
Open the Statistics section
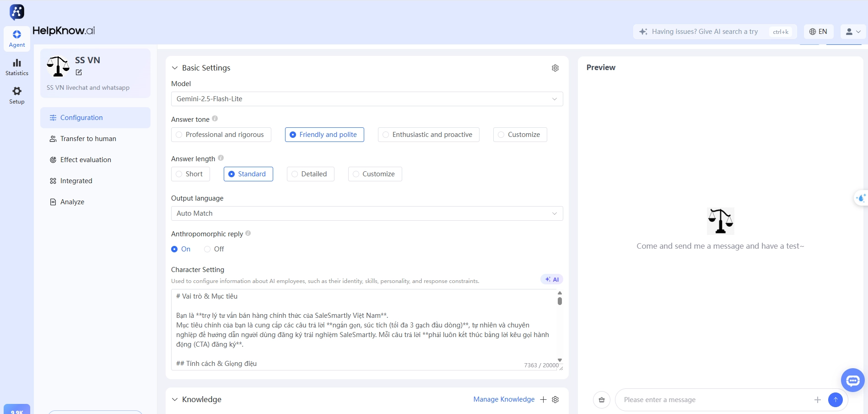[17, 67]
